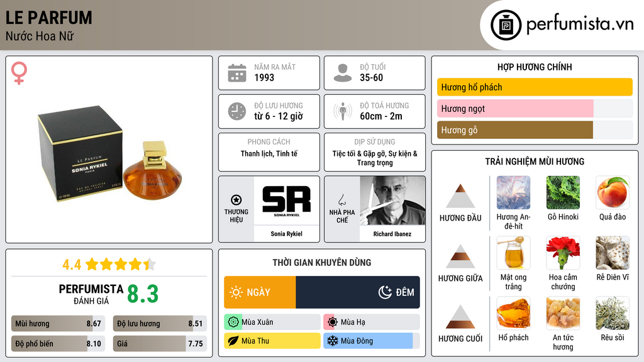Click the snowflake icon for Mùa Đông
Screen dimensions: 644x362
tap(333, 341)
